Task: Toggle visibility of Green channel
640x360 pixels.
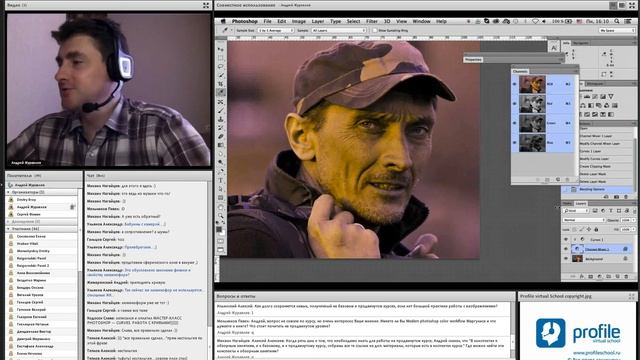Action: 514,123
